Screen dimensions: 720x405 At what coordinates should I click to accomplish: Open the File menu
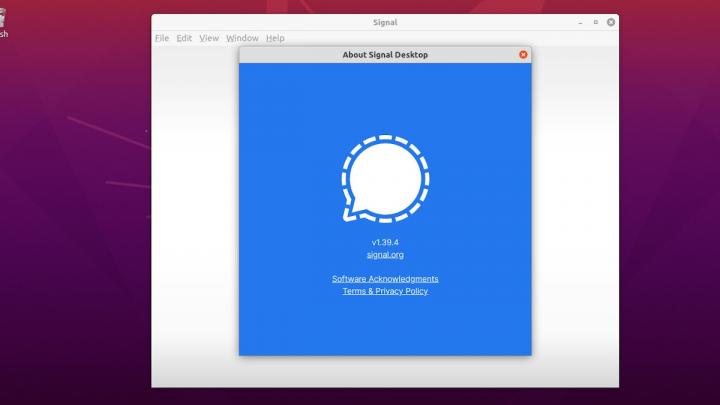[162, 38]
